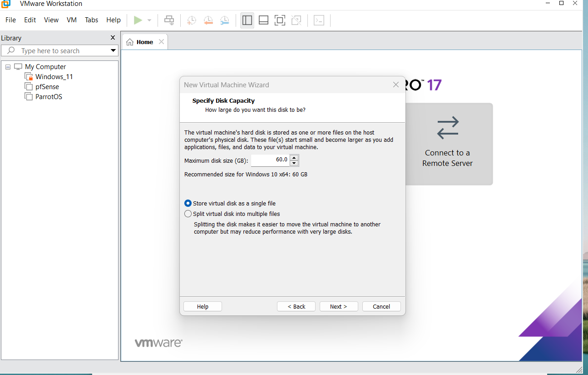
Task: Select the ParrotOS virtual machine
Action: point(49,96)
